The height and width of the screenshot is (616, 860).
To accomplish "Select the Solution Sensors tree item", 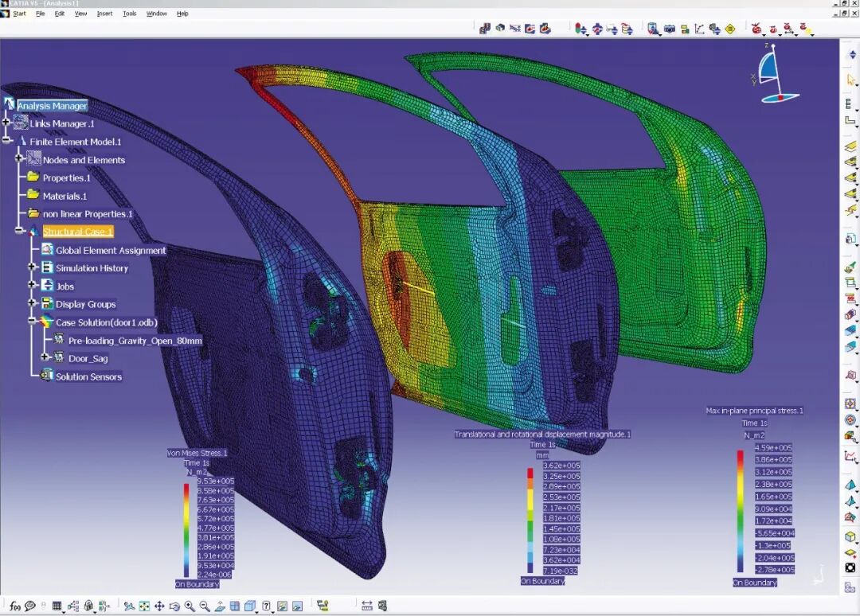I will tap(88, 376).
